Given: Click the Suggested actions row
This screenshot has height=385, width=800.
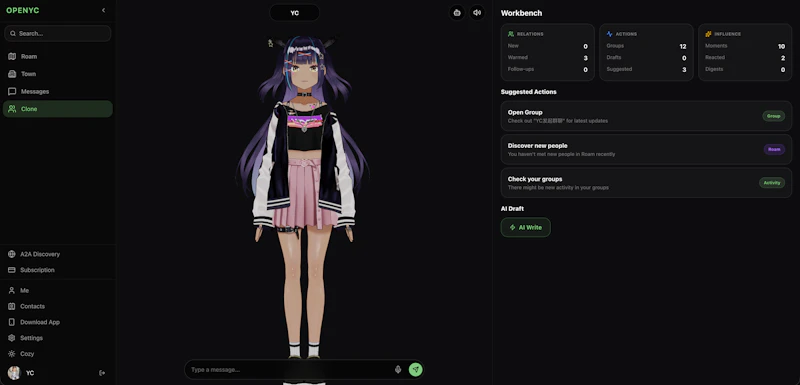Looking at the screenshot, I should point(646,69).
